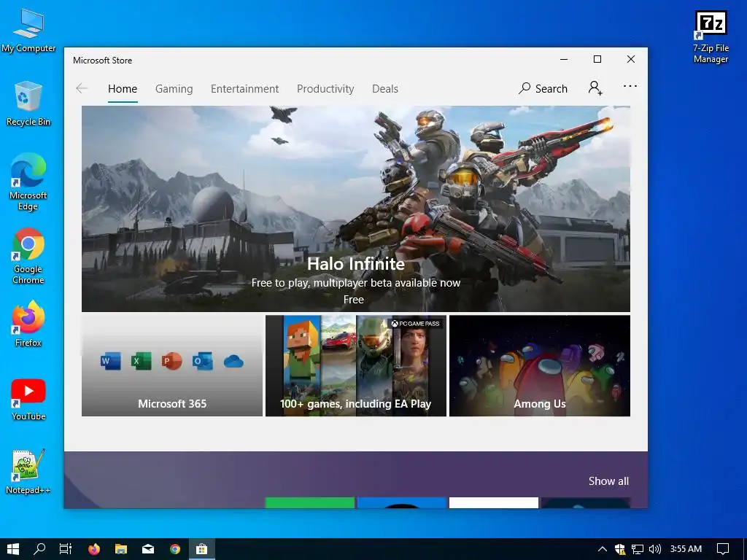Switch to the Gaming tab

click(174, 88)
